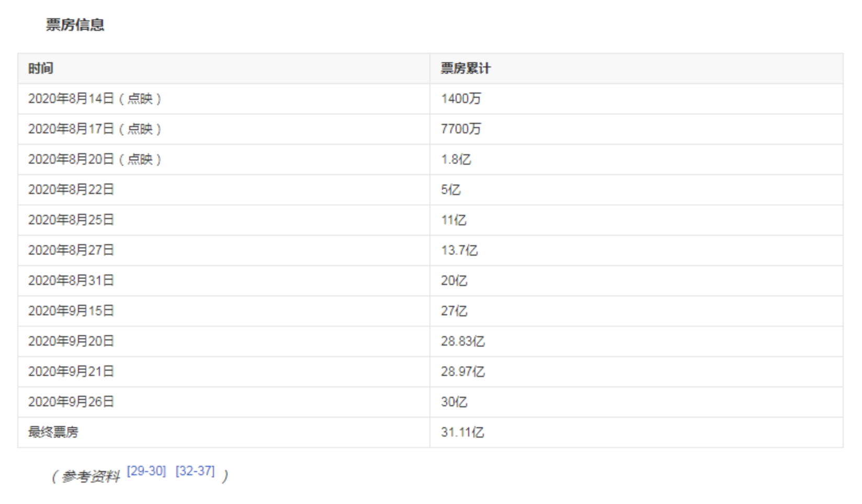The image size is (862, 504).
Task: Select the 20亿 cell
Action: point(637,281)
